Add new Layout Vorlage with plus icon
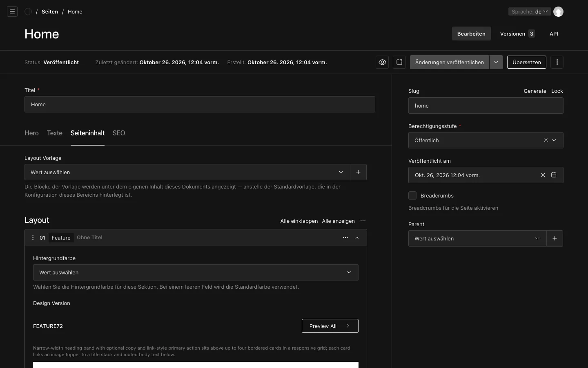Screen dimensions: 588x368 [358, 172]
